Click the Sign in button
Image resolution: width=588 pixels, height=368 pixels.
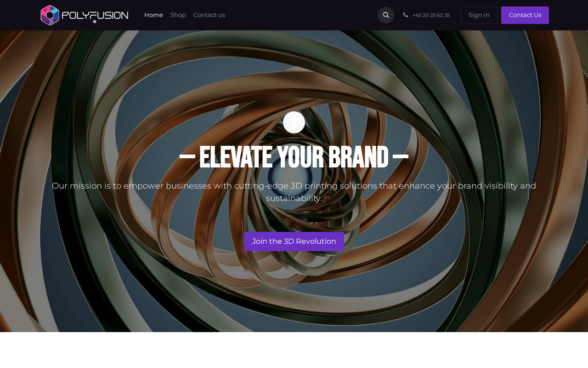click(479, 15)
